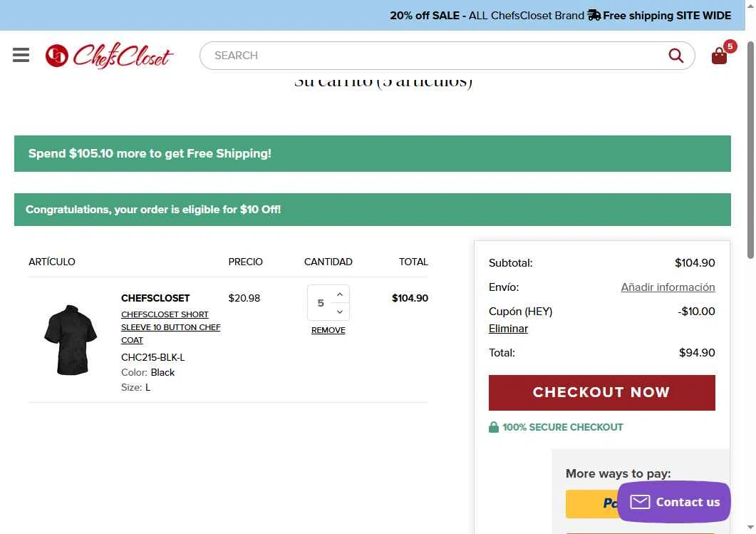Click the envelope icon in Contact us

pyautogui.click(x=640, y=502)
